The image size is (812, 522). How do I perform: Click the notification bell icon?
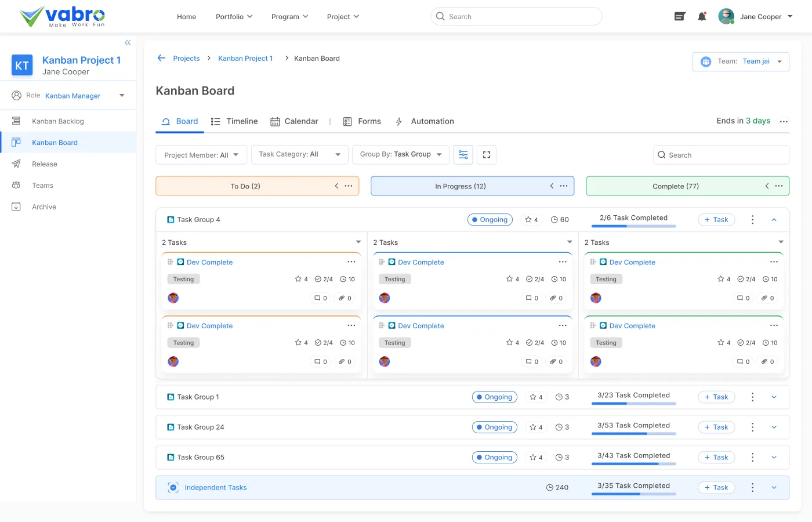(x=702, y=17)
